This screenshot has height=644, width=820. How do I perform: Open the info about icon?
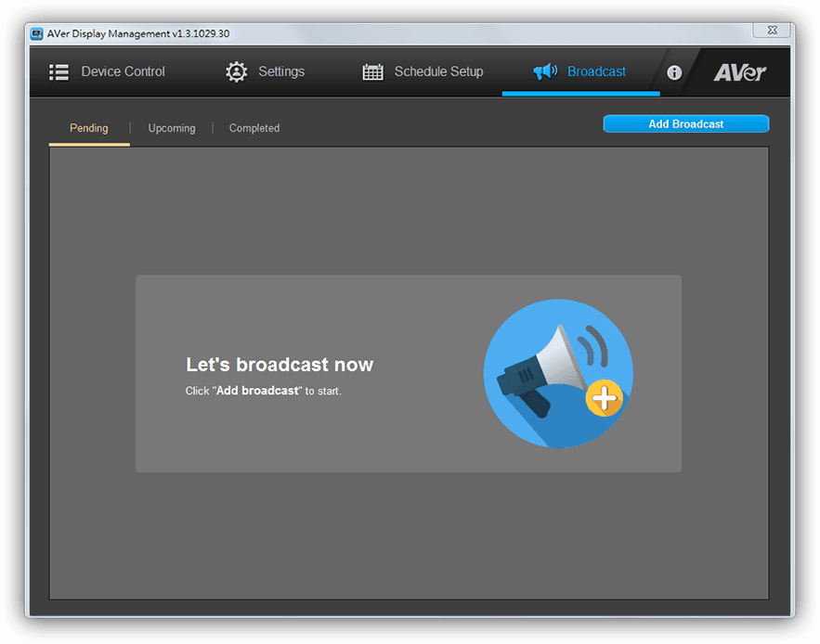674,72
